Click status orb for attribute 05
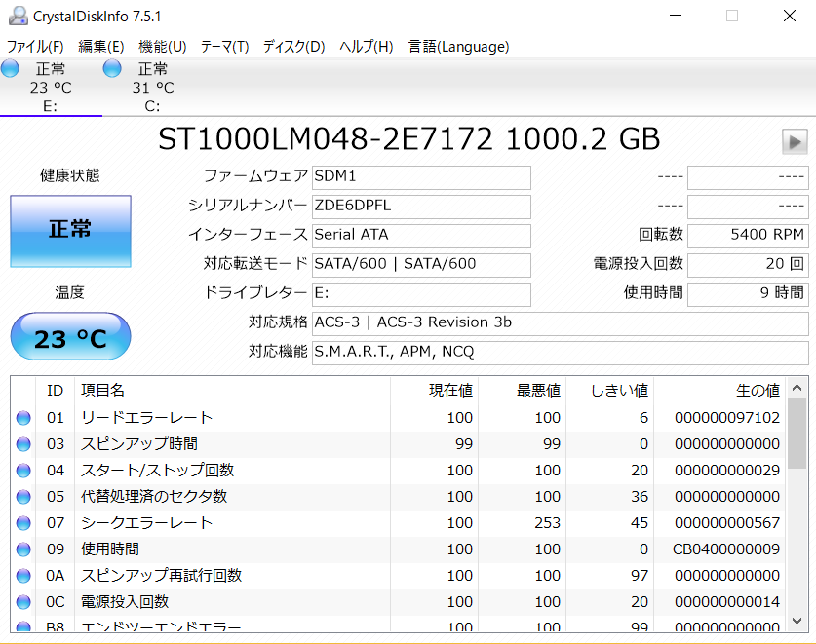Screen dimensions: 816x644 pos(23,497)
